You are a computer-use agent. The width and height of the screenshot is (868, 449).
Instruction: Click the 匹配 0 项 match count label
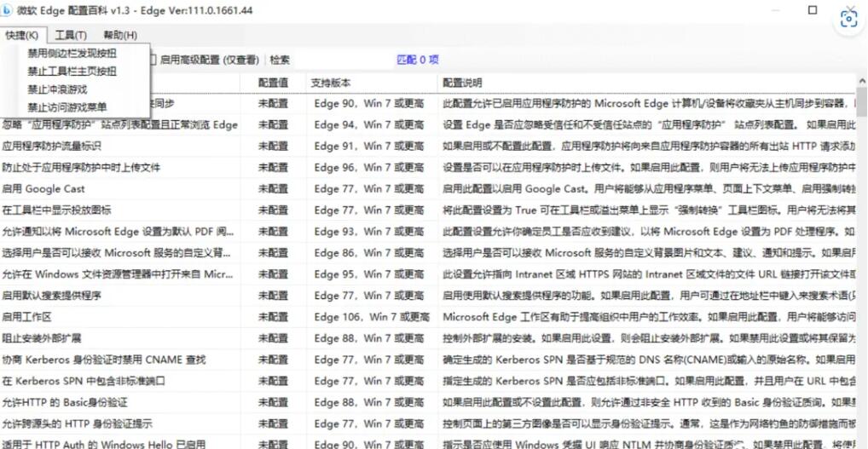[418, 60]
